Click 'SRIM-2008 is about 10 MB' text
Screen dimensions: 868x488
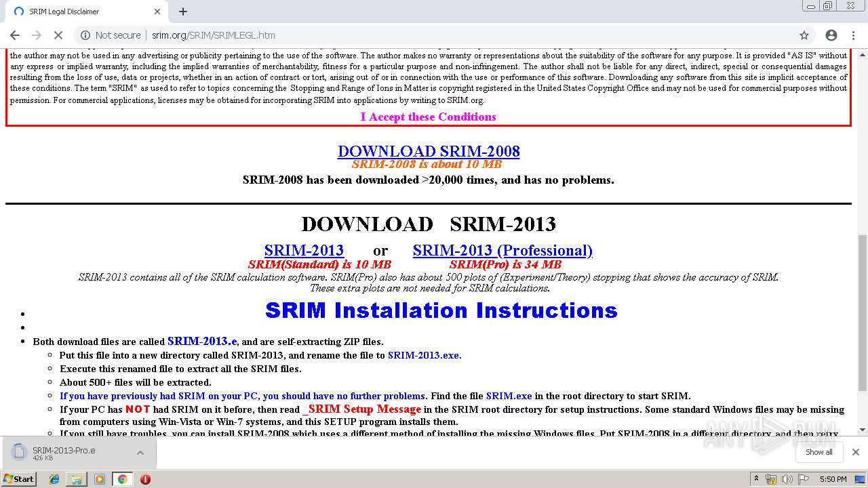427,164
